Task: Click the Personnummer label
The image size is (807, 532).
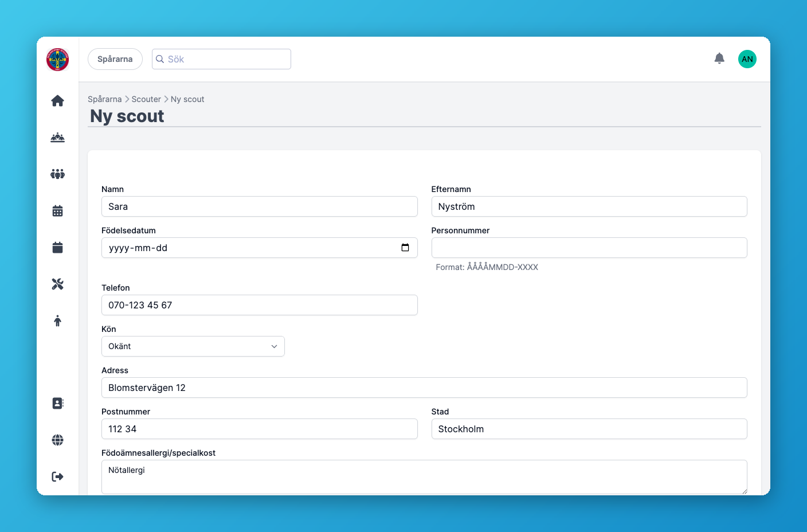Action: pyautogui.click(x=461, y=230)
